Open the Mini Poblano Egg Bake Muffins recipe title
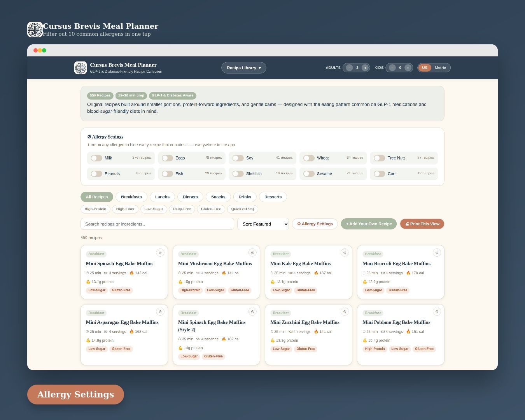The image size is (525, 420). 396,322
